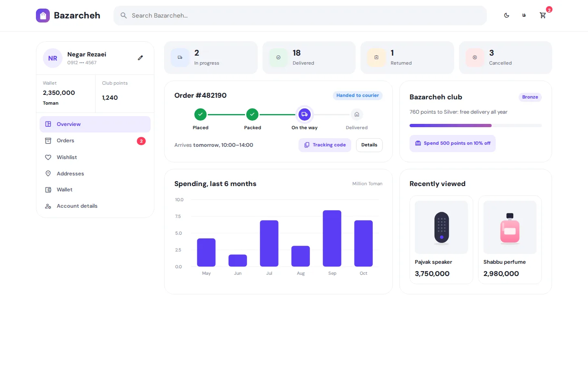Click the Club points value 1,240

pyautogui.click(x=110, y=98)
